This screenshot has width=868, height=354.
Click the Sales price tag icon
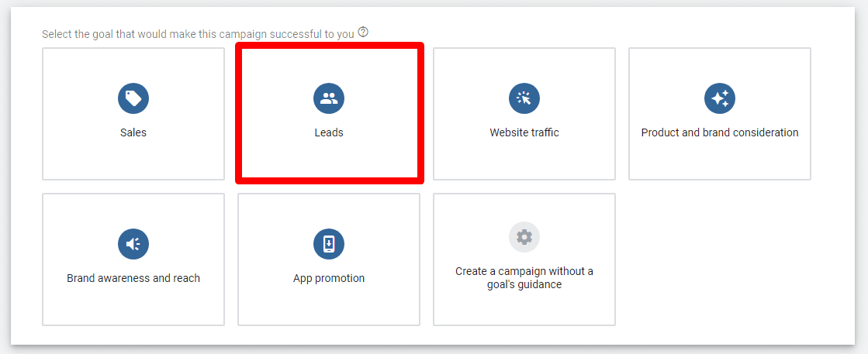[x=133, y=98]
